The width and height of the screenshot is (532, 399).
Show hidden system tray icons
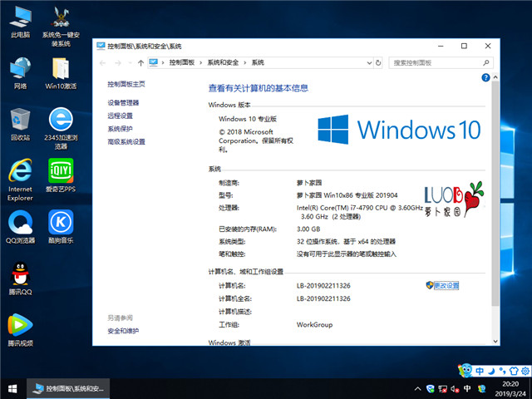coord(418,388)
